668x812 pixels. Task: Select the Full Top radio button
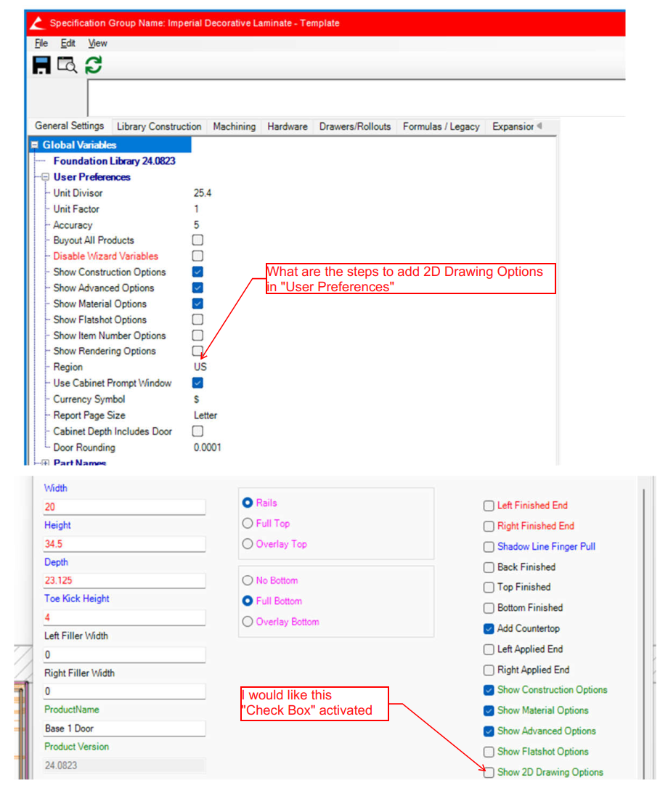pyautogui.click(x=248, y=524)
